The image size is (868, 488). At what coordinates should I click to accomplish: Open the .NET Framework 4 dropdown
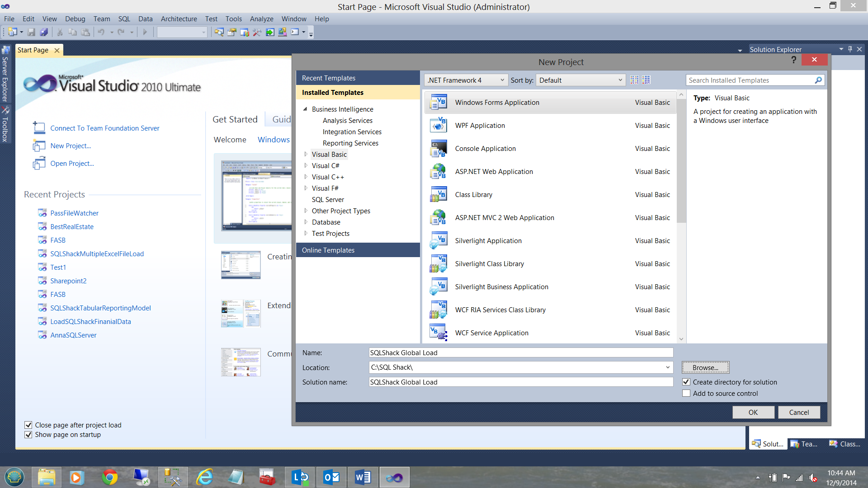502,80
